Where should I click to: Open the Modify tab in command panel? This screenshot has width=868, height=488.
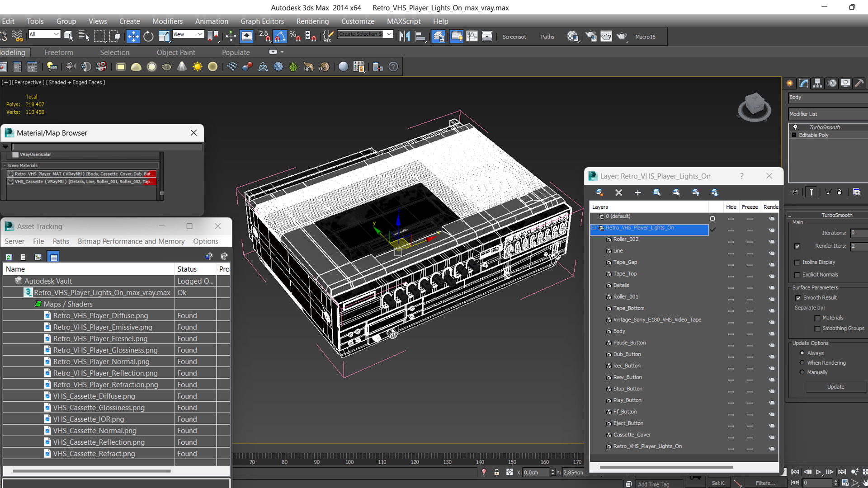804,83
